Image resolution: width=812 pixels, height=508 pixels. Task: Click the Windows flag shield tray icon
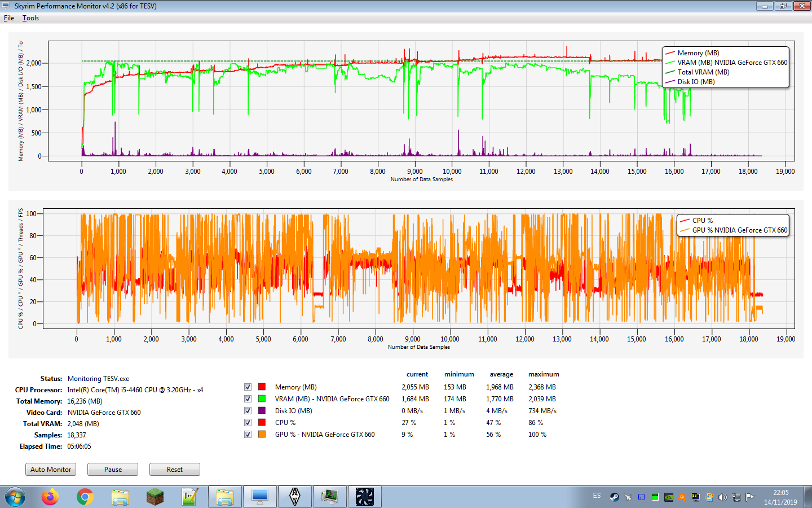(709, 497)
